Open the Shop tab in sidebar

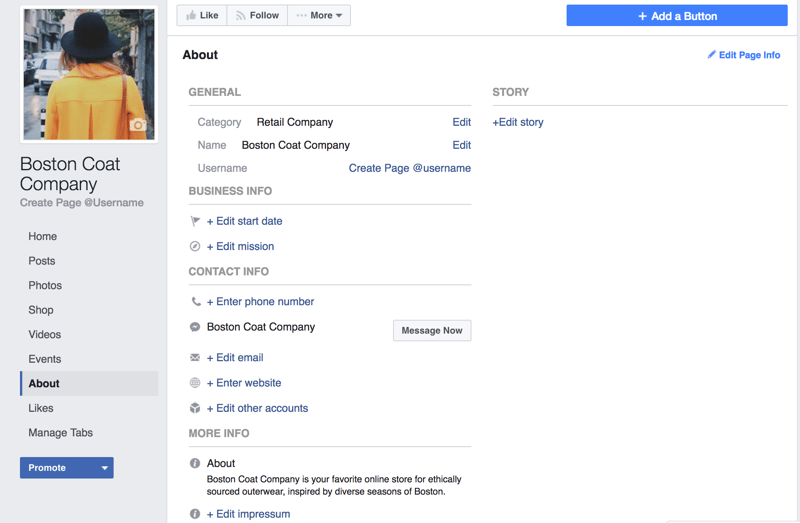[41, 310]
